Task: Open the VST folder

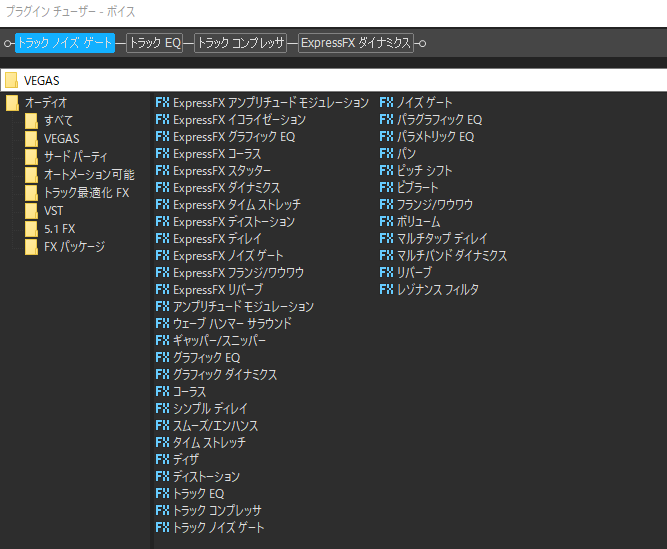Action: (44, 210)
